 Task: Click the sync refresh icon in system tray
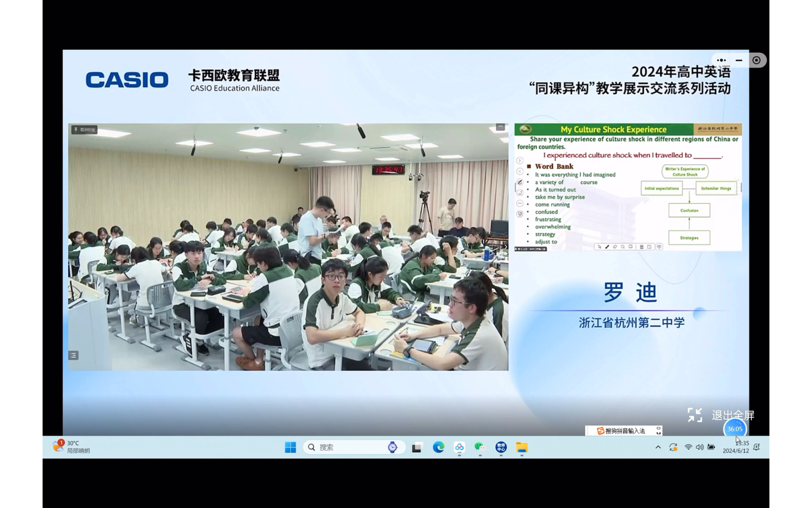click(673, 448)
